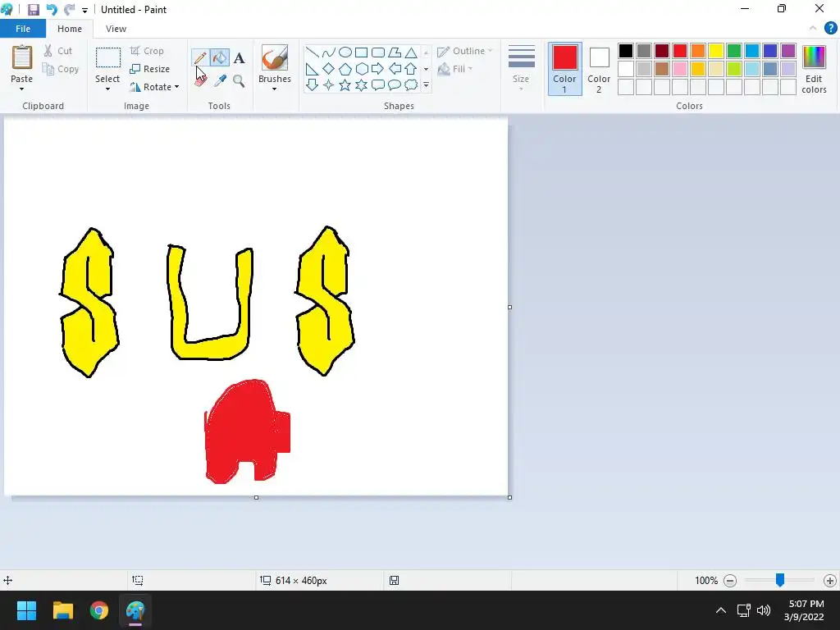Click the Help question mark icon
Viewport: 840px width, 630px height.
pyautogui.click(x=830, y=29)
